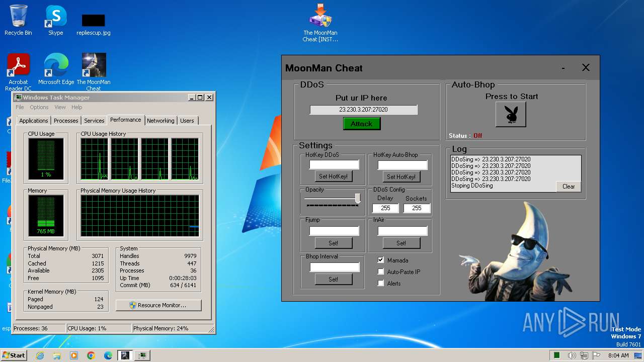Screen dimensions: 644x362
Task: Open the View menu in Task Manager
Action: 60,107
